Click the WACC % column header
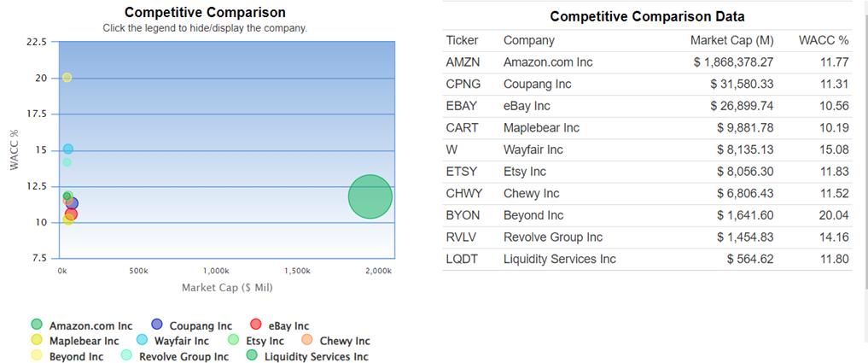The width and height of the screenshot is (868, 363). point(823,40)
